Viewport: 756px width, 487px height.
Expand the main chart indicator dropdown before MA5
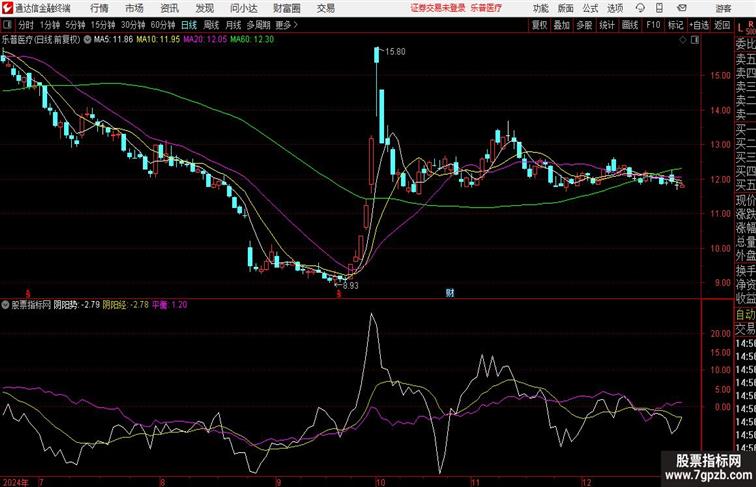pyautogui.click(x=87, y=40)
